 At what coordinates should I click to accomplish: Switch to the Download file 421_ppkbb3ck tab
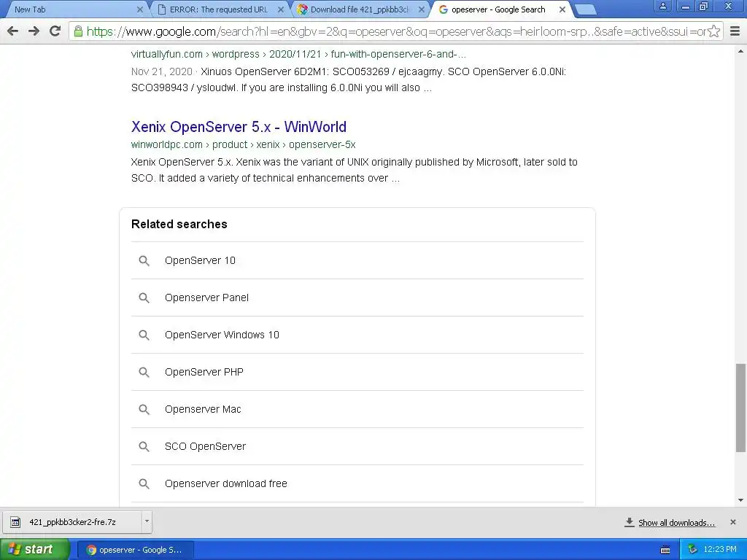point(358,9)
